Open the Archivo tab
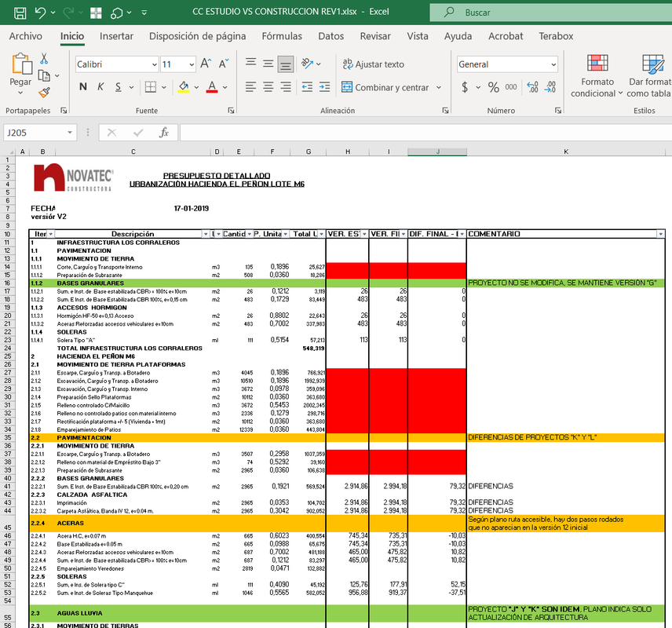Image resolution: width=672 pixels, height=628 pixels. coord(26,36)
